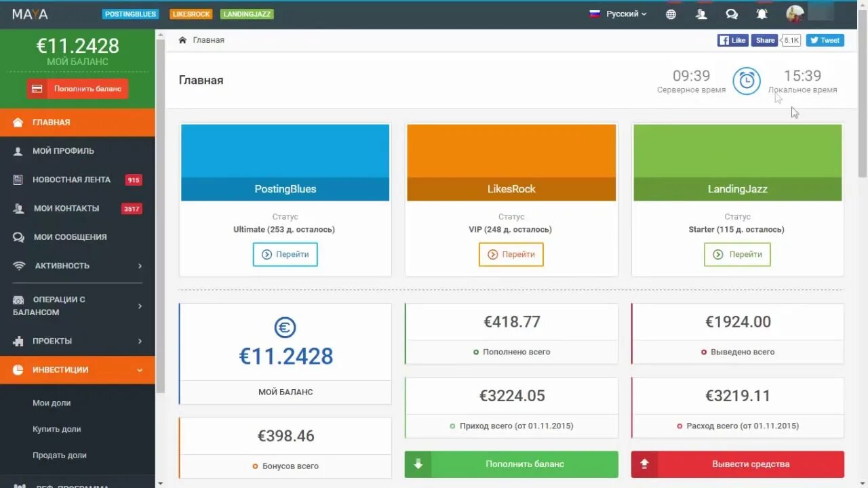Click the red Пополнить баланс button in sidebar
Viewport: 868px width, 488px height.
pos(77,89)
